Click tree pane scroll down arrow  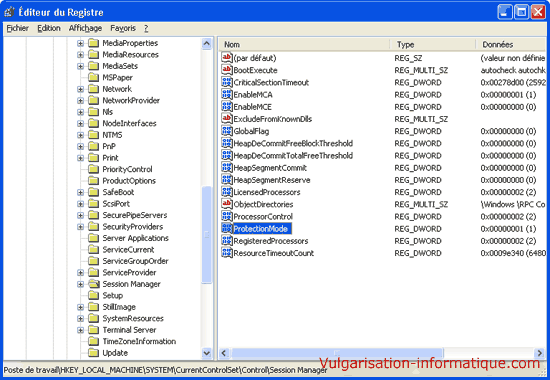pos(207,353)
